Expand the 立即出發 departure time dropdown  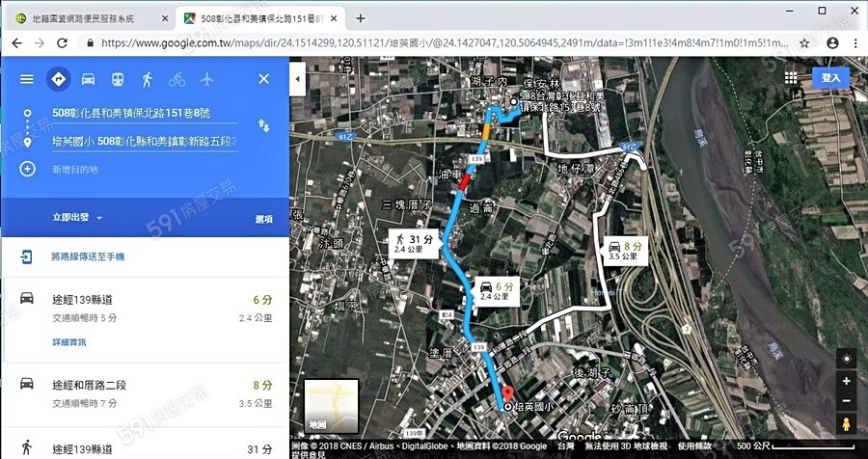(77, 218)
